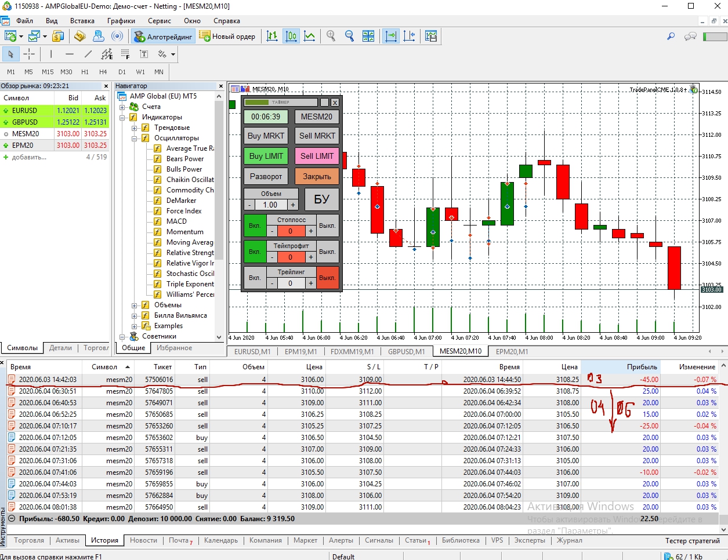The height and width of the screenshot is (560, 728).
Task: Expand the Билла Вильямса folder
Action: tap(135, 315)
